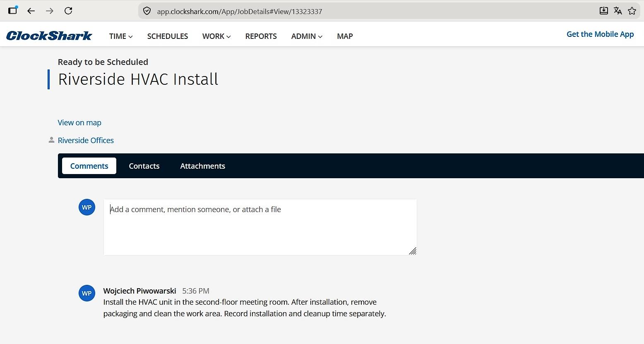
Task: Click the browser forward arrow
Action: [x=50, y=11]
